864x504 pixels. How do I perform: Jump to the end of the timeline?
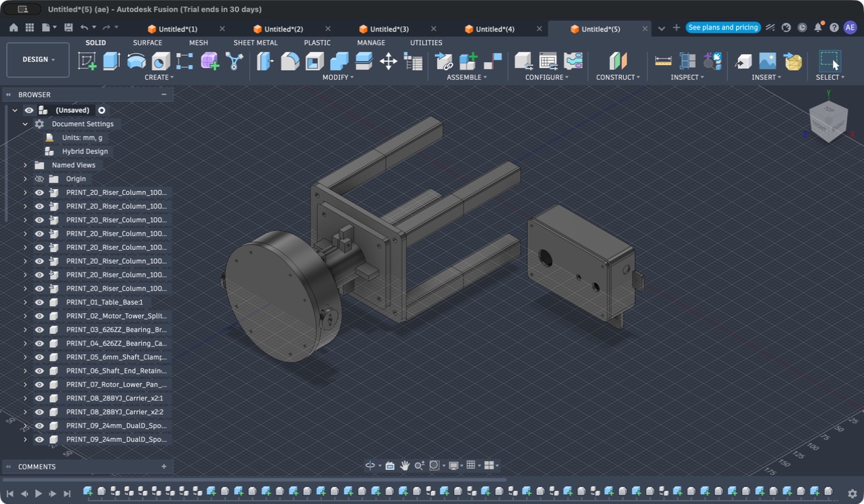click(x=67, y=493)
